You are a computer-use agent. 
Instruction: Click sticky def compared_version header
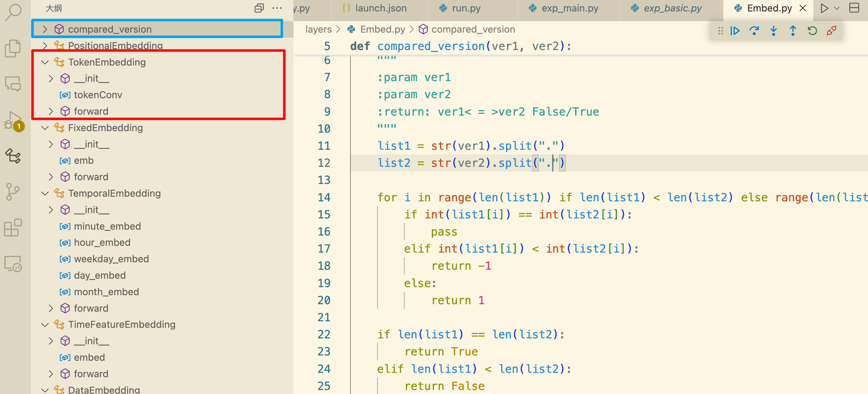(x=461, y=46)
